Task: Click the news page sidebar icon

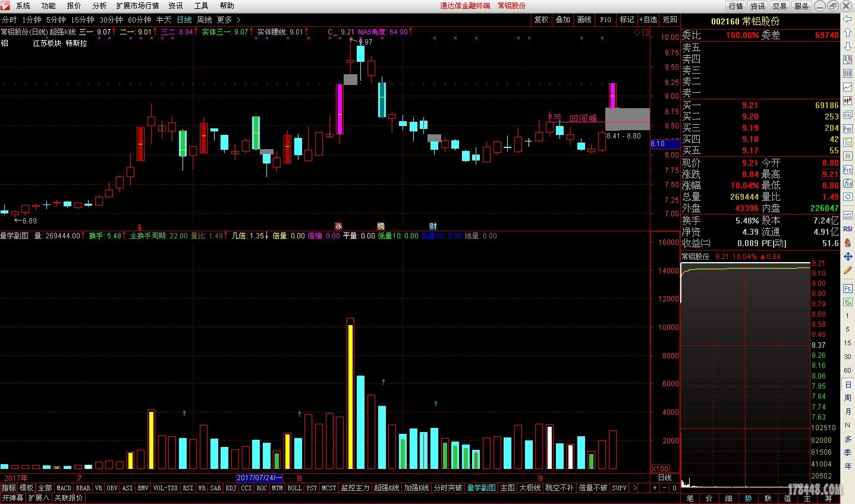Action: point(848,115)
